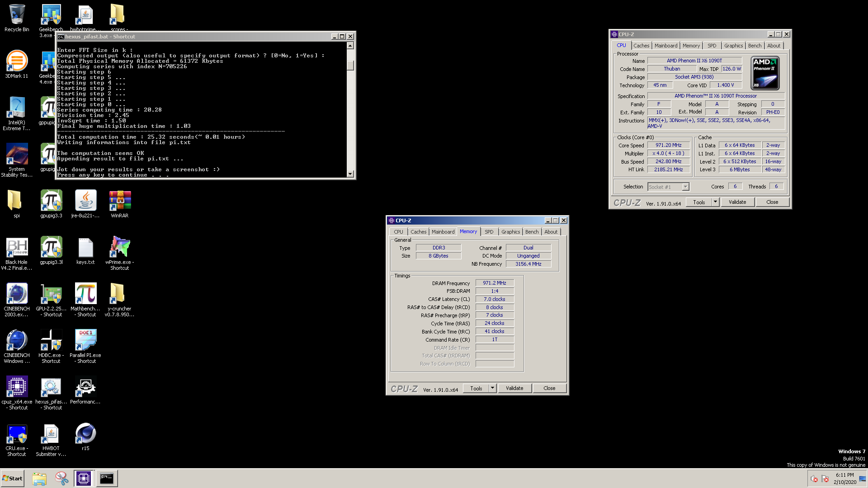Open HDBC.exe shortcut icon
The width and height of the screenshot is (868, 488).
(x=51, y=347)
